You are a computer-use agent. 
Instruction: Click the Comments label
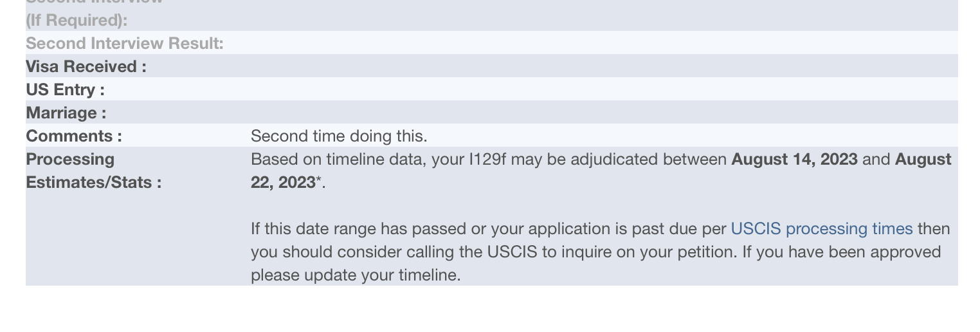pyautogui.click(x=73, y=136)
